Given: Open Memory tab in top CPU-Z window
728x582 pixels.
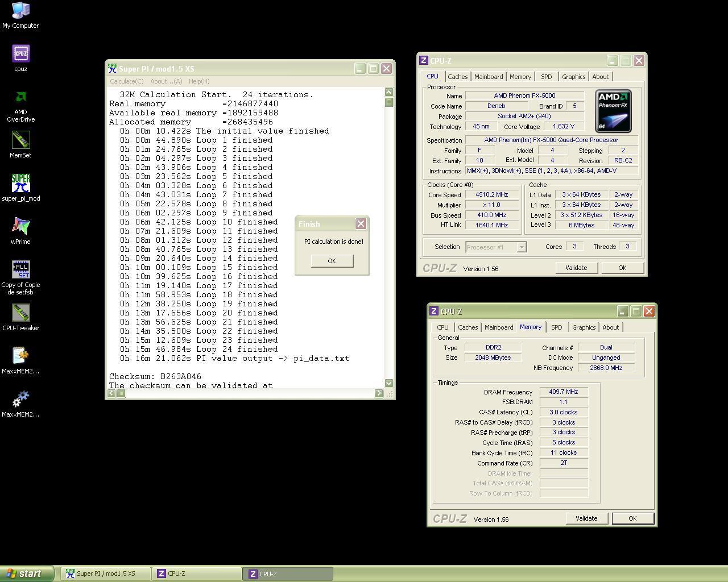Looking at the screenshot, I should click(520, 77).
